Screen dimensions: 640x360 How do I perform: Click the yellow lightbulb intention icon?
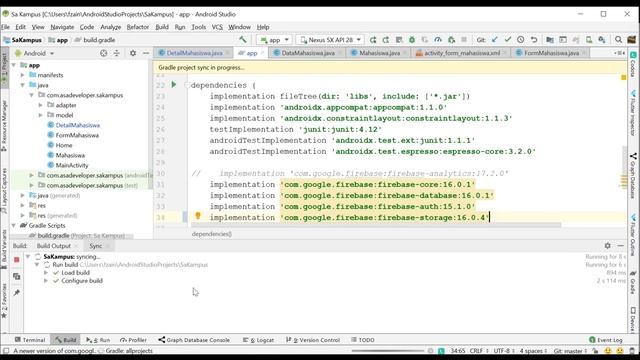198,216
